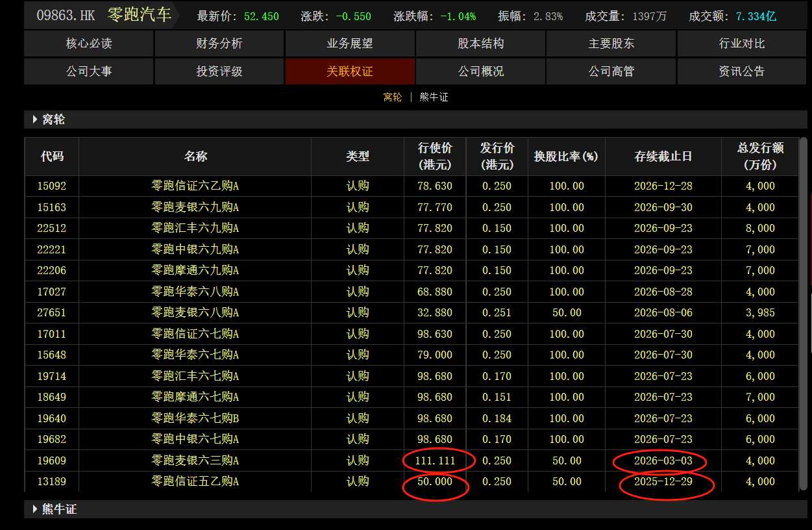Jump to the 熊牛证 sub-section link
This screenshot has height=530, width=812.
click(x=434, y=97)
